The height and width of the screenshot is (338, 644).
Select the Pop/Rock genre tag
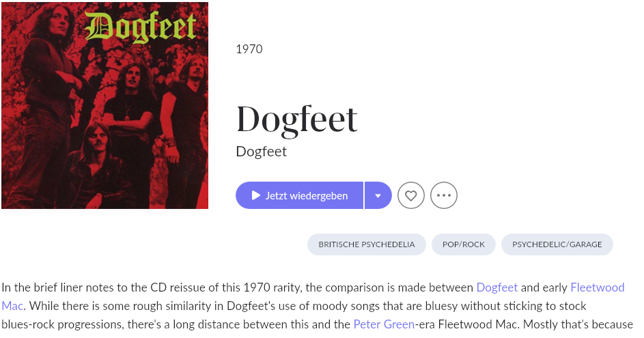pyautogui.click(x=463, y=244)
